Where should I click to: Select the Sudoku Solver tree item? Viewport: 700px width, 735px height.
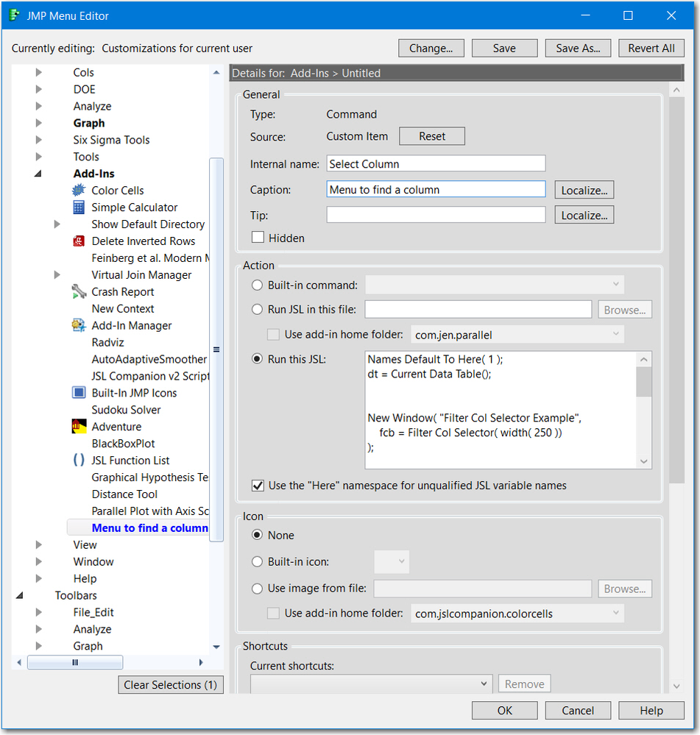click(126, 410)
